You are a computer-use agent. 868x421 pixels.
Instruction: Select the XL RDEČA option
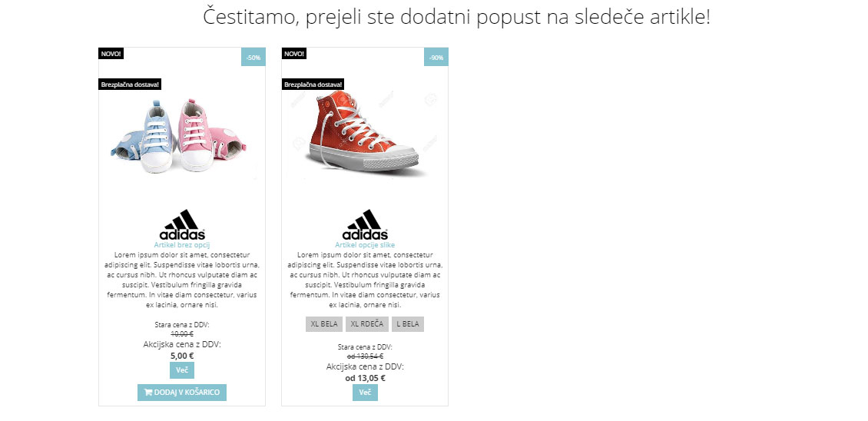tap(367, 324)
